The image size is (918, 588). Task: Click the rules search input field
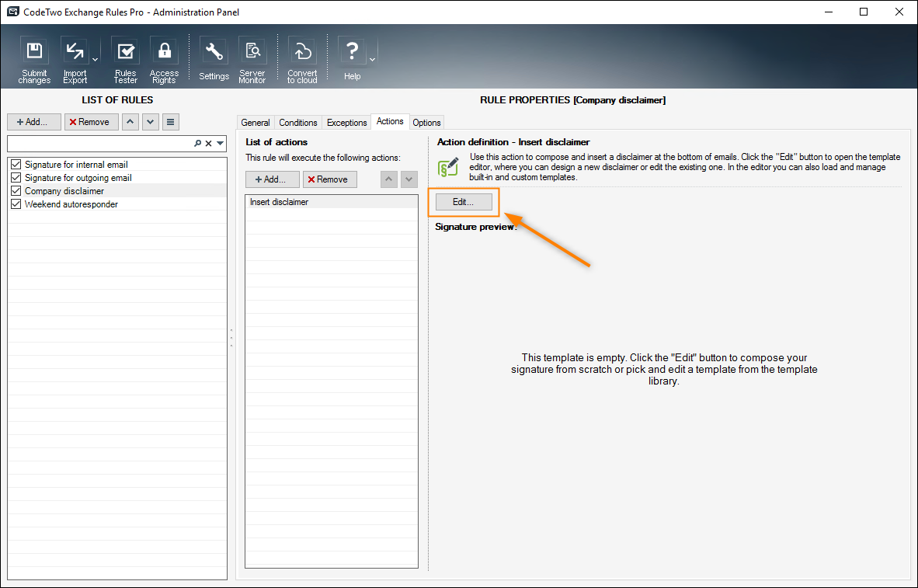point(99,144)
